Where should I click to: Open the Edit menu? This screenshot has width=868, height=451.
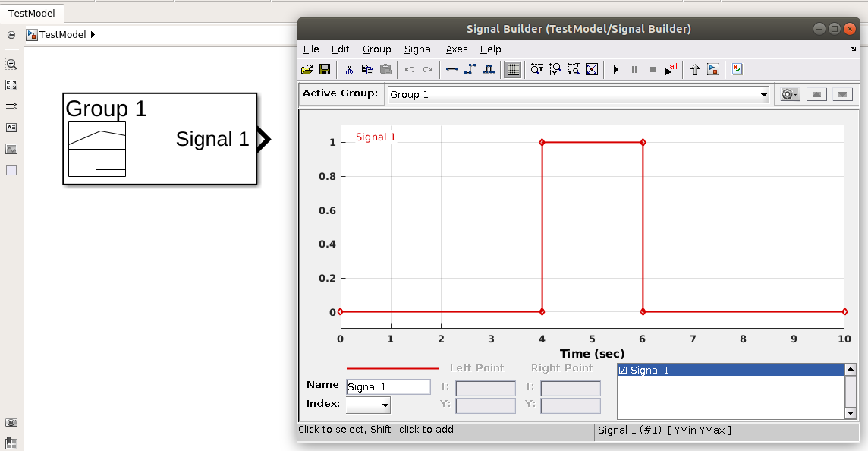point(340,49)
